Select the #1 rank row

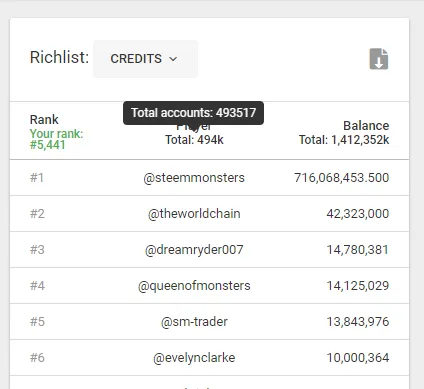coord(209,178)
